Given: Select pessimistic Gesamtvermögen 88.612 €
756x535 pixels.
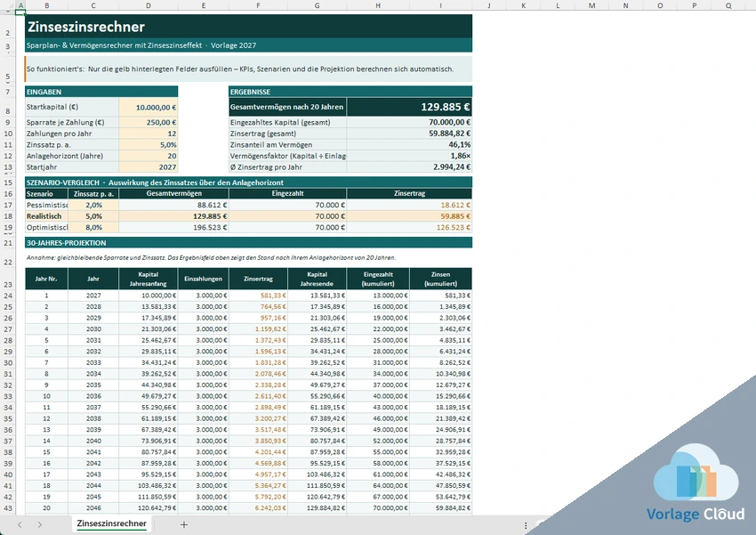Looking at the screenshot, I should click(x=174, y=205).
